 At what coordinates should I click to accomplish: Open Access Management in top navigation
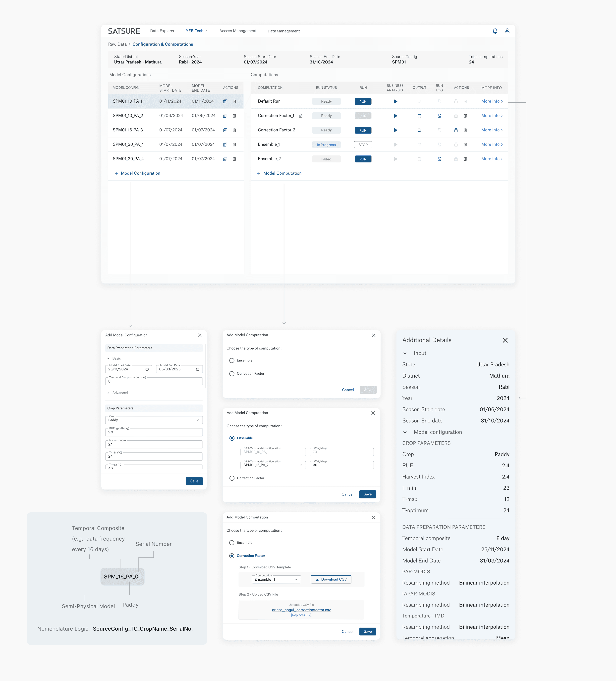238,31
